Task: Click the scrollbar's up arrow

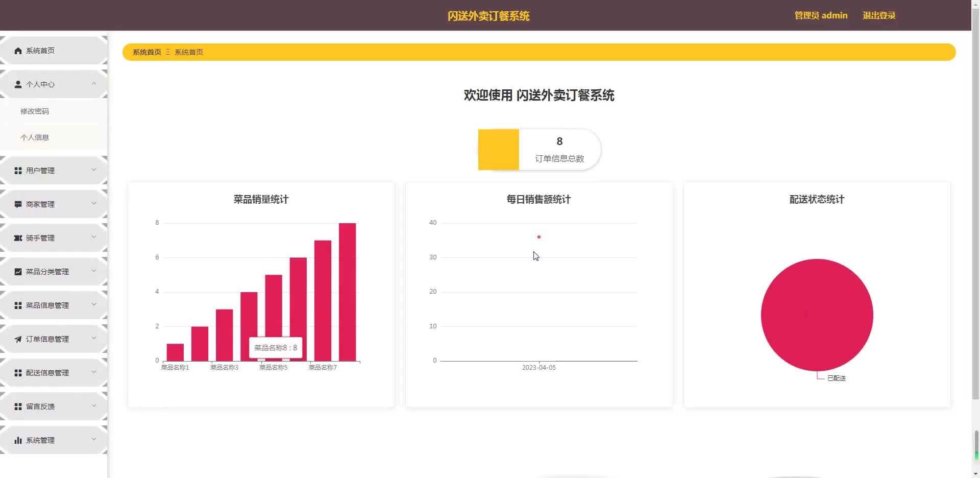Action: tap(976, 4)
